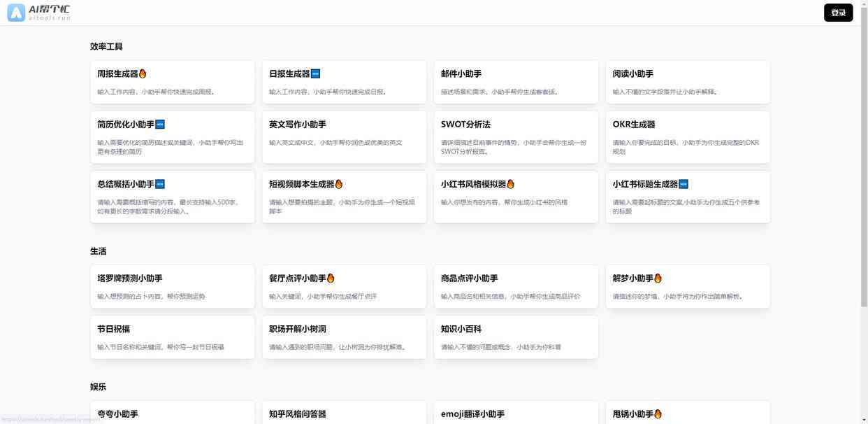868x424 pixels.
Task: Open the 餐厅点评小助手 title
Action: click(x=298, y=278)
